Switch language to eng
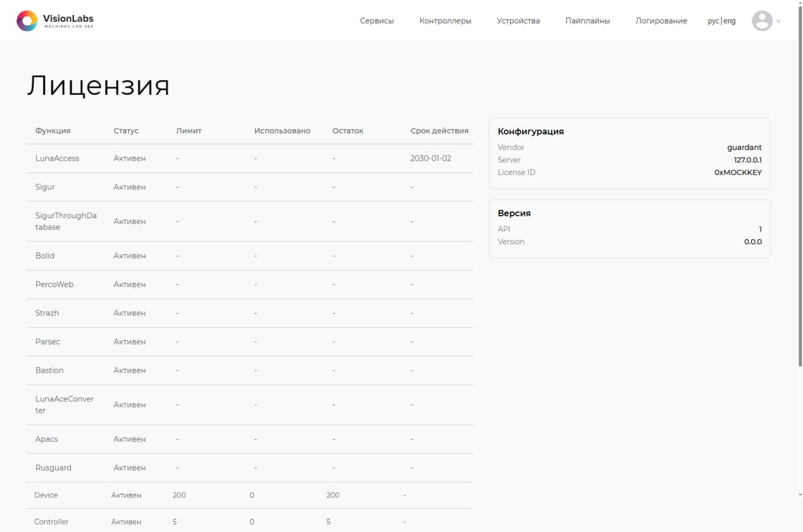This screenshot has width=803, height=532. pyautogui.click(x=730, y=21)
